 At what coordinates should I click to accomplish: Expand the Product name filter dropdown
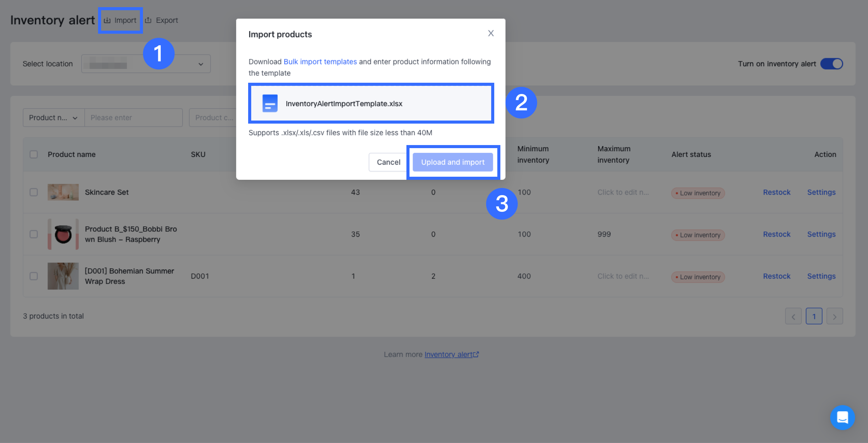point(53,118)
